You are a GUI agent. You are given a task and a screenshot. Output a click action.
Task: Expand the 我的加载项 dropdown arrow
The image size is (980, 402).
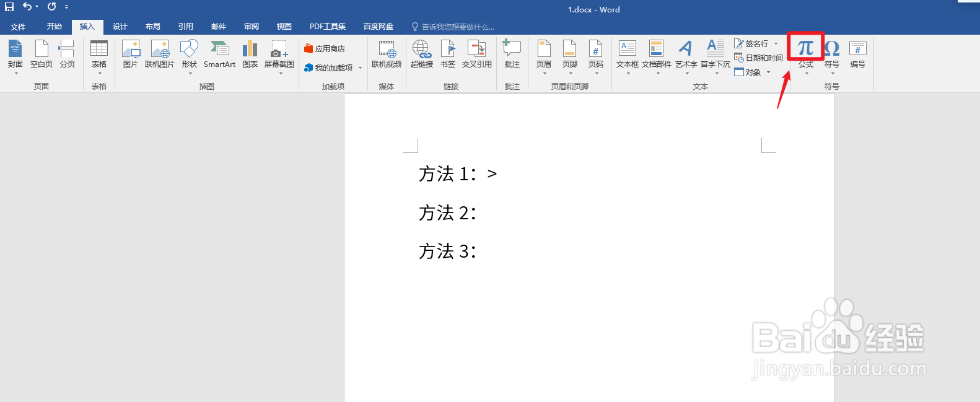click(360, 68)
